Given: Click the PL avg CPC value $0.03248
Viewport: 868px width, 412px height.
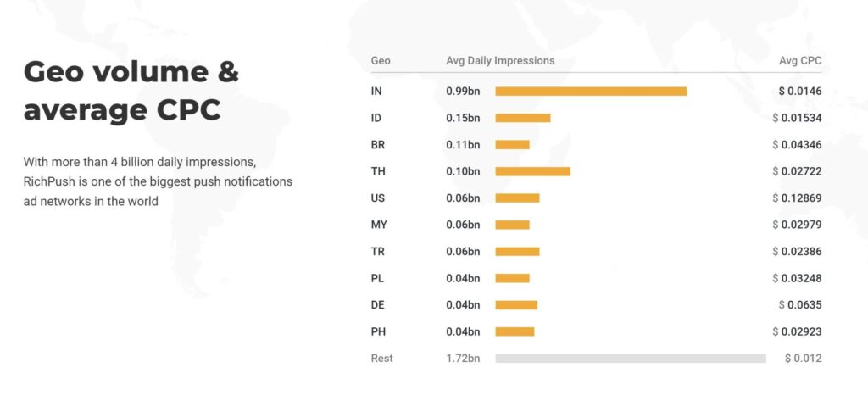Looking at the screenshot, I should (x=797, y=278).
